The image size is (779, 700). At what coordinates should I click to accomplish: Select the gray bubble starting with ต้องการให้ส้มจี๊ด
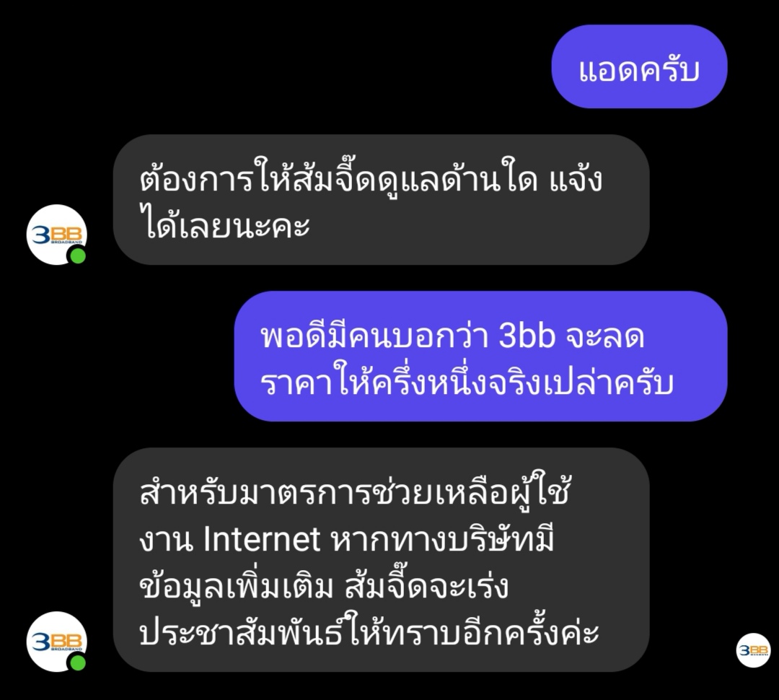pyautogui.click(x=381, y=199)
